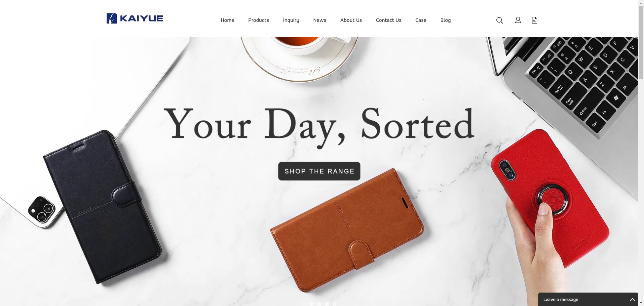The image size is (644, 306).
Task: Go to the Home menu item
Action: pos(227,20)
